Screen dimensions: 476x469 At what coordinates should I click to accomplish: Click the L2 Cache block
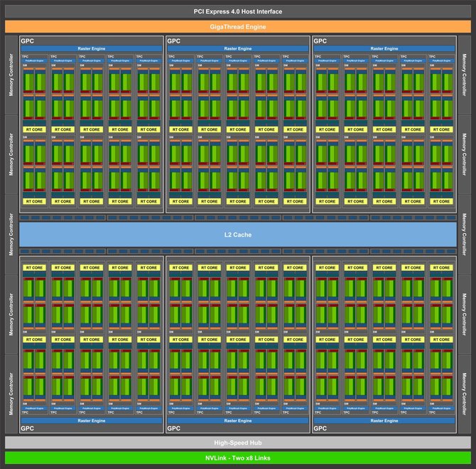click(238, 234)
